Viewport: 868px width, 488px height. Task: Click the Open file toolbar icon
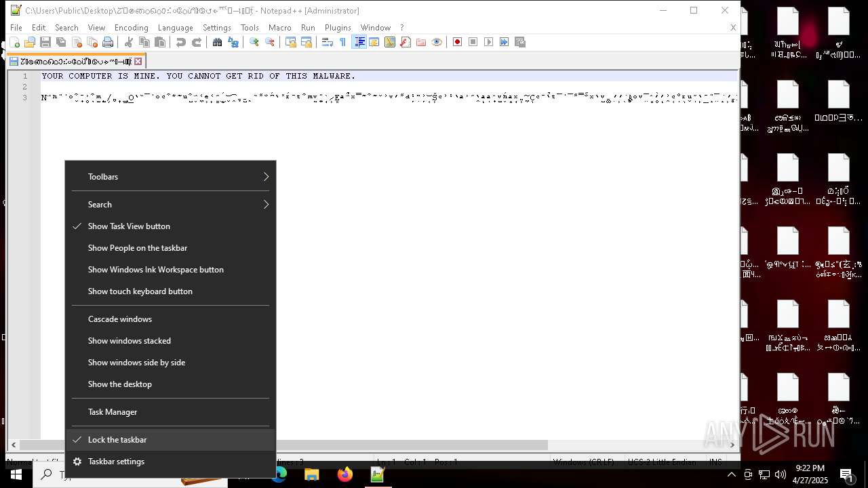click(29, 42)
